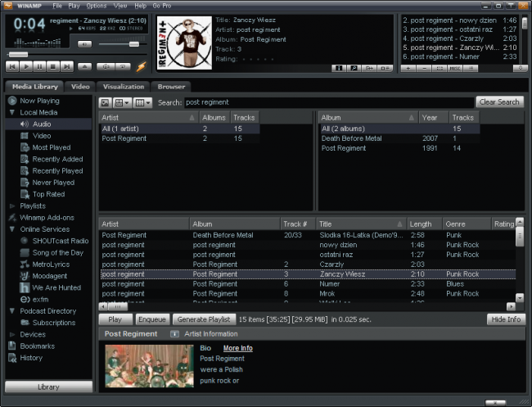The height and width of the screenshot is (407, 532).
Task: Open file info icon below album art
Action: (x=339, y=68)
